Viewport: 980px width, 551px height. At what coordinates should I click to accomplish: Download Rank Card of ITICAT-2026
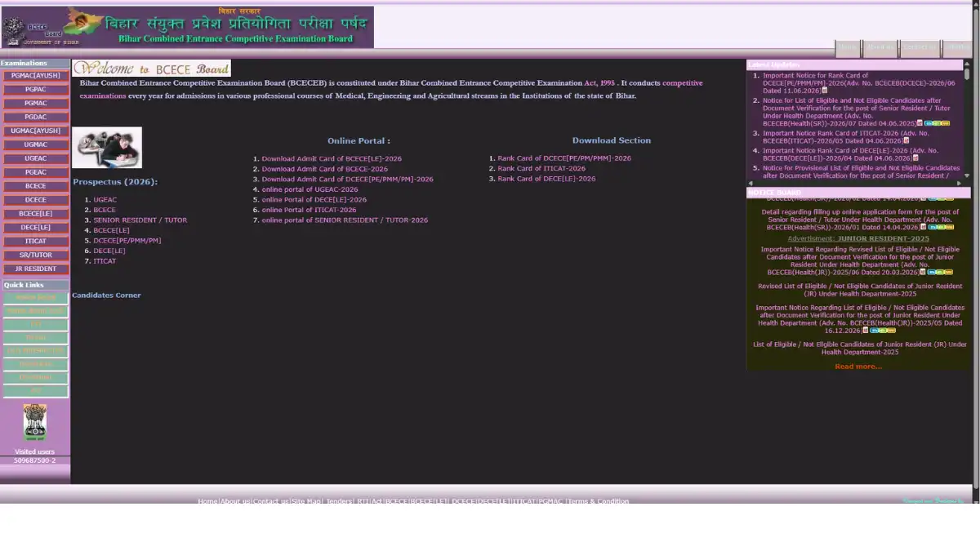(x=541, y=169)
